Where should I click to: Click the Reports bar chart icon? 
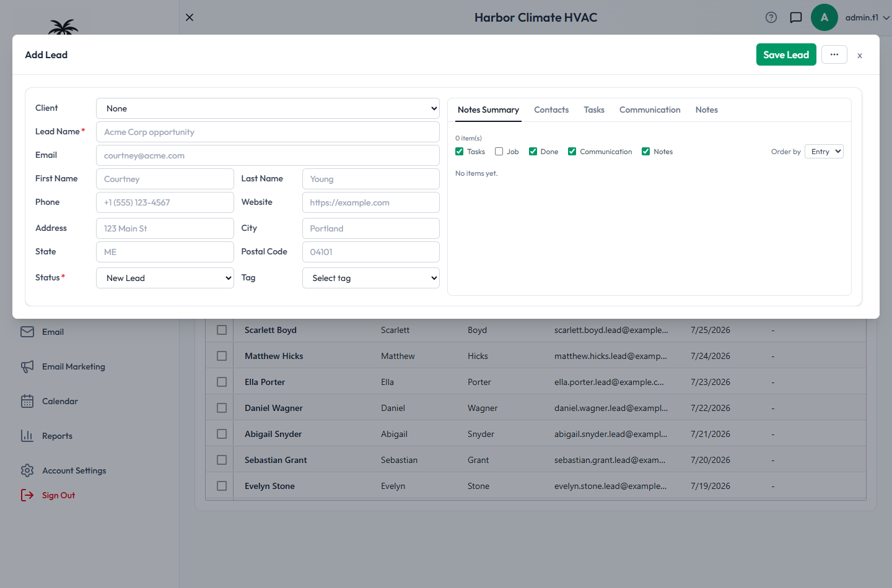tap(27, 436)
